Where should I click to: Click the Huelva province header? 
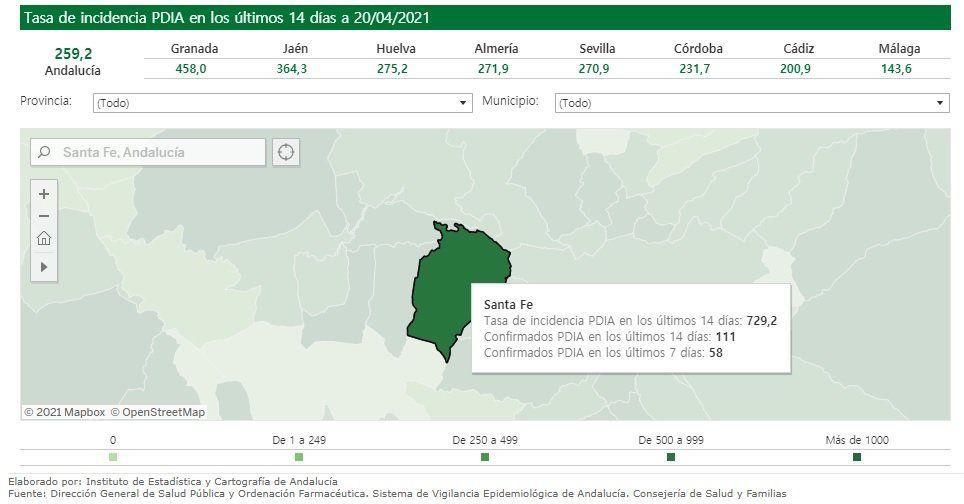(396, 49)
